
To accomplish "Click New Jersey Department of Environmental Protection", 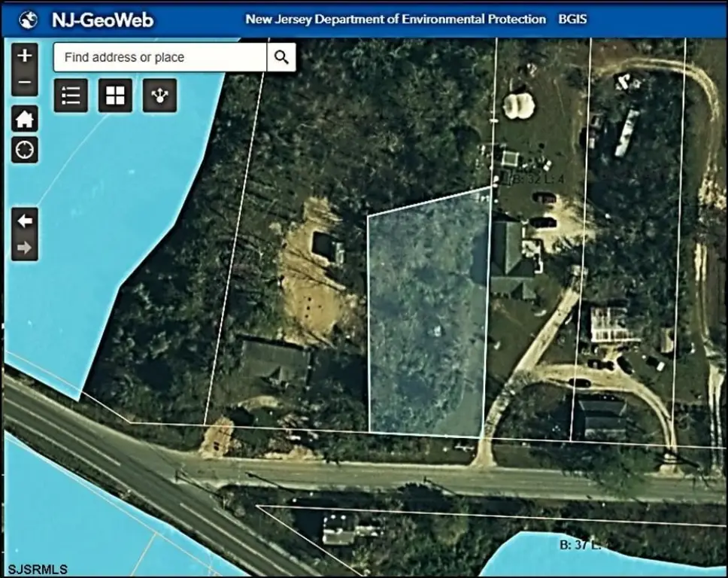I will point(396,19).
